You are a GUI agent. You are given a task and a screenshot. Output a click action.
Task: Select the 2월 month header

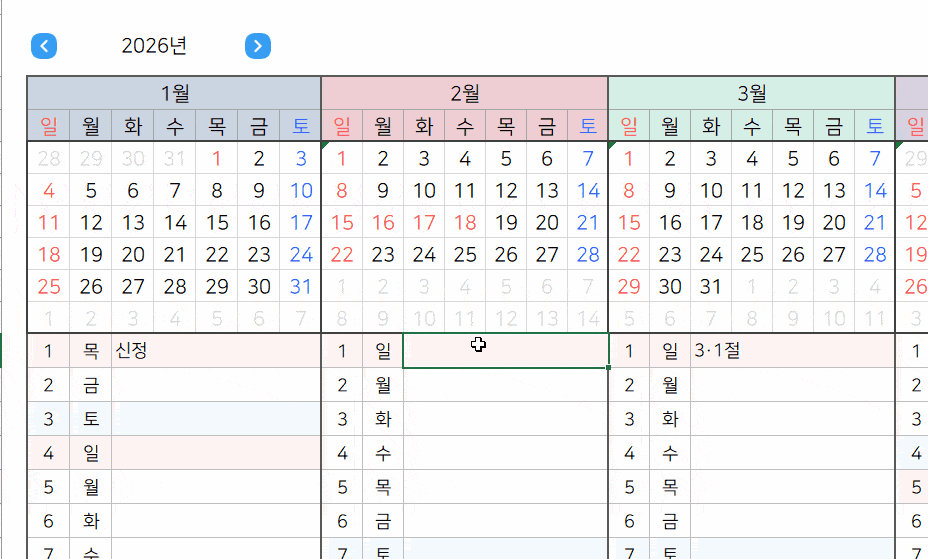click(x=465, y=93)
